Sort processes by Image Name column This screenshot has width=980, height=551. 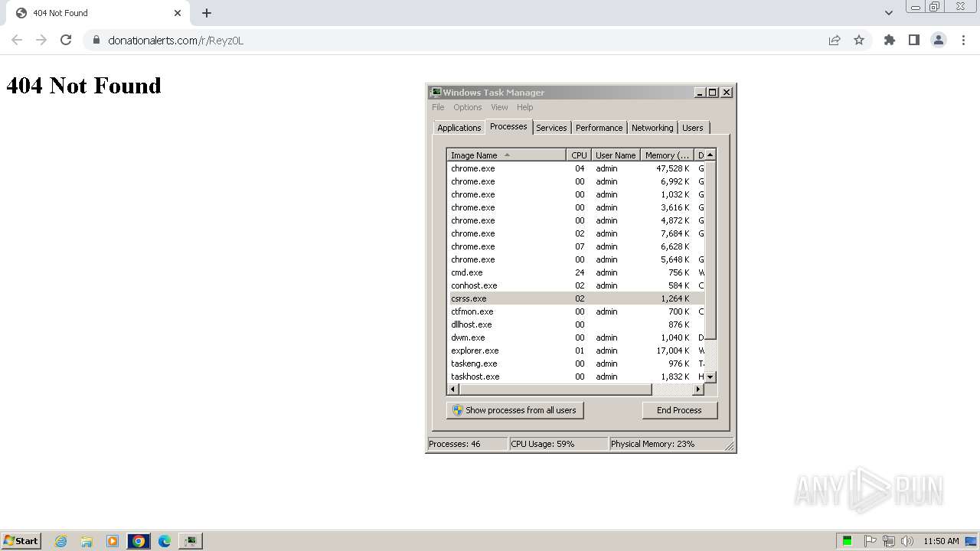click(506, 155)
